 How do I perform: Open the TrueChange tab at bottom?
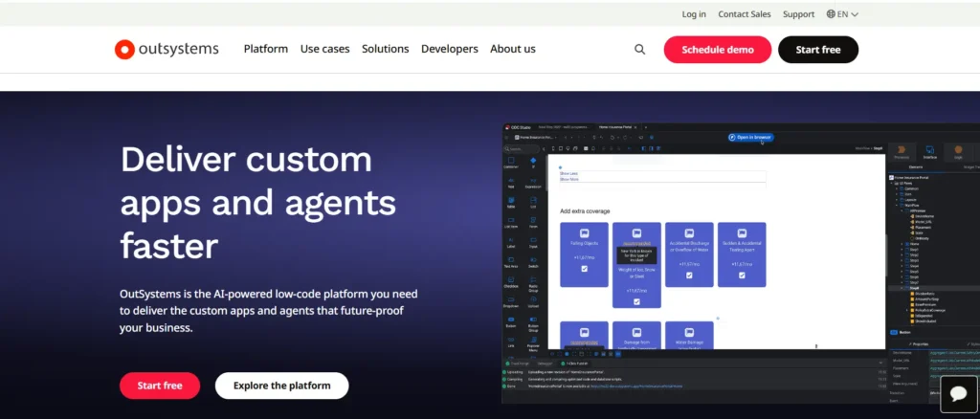click(x=518, y=364)
